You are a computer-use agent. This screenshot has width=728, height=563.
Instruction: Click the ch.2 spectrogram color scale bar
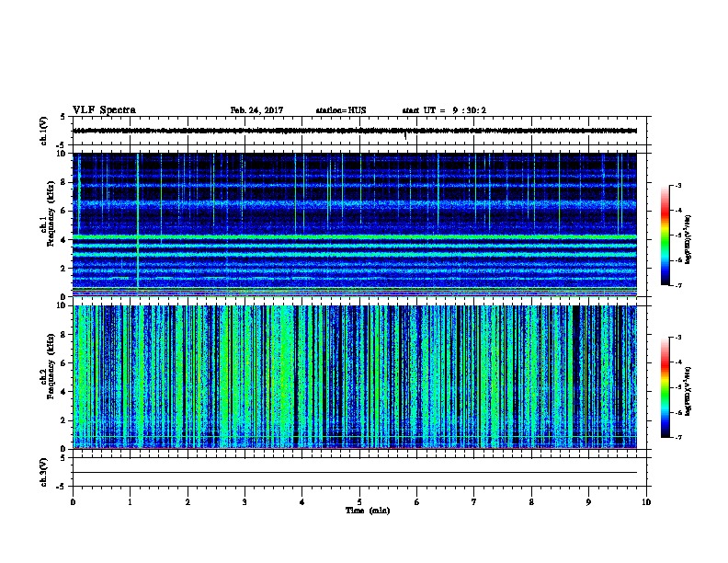(665, 387)
